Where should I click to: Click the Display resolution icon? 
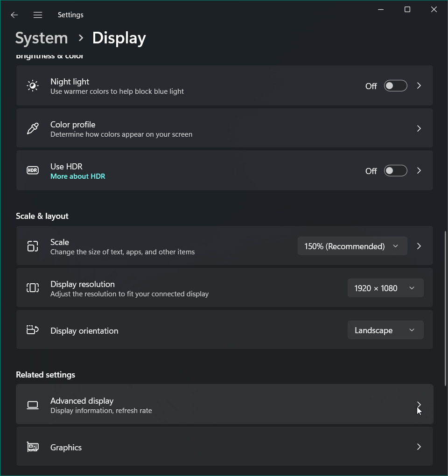click(x=32, y=288)
